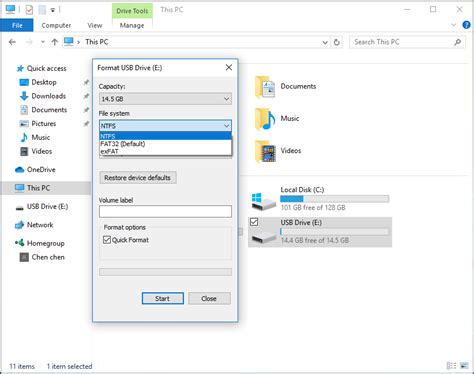This screenshot has height=374, width=474.
Task: Click the Volume label text field
Action: click(x=165, y=211)
